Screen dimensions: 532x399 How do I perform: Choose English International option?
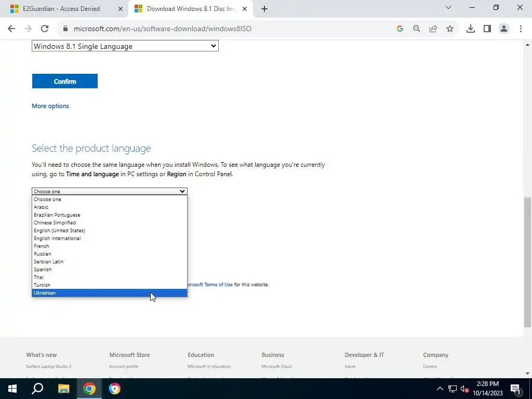click(x=109, y=238)
